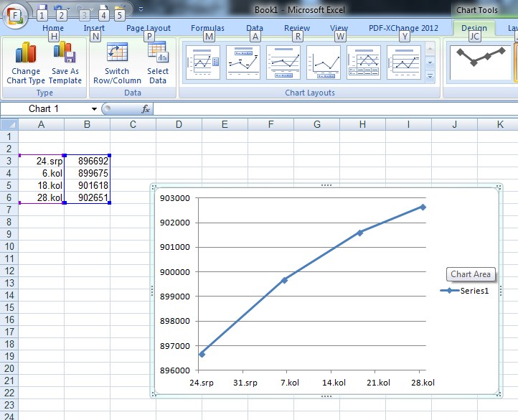Click the 31.srp horizontal axis label
Screen dimensions: 518x420
(245, 383)
